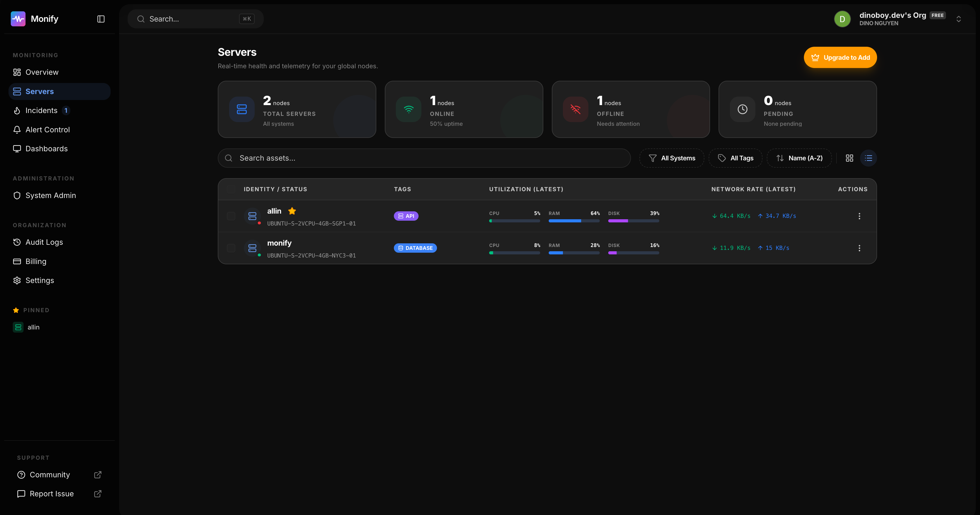Screen dimensions: 980x515
Task: Expand the organization switcher chevron
Action: [x=959, y=19]
